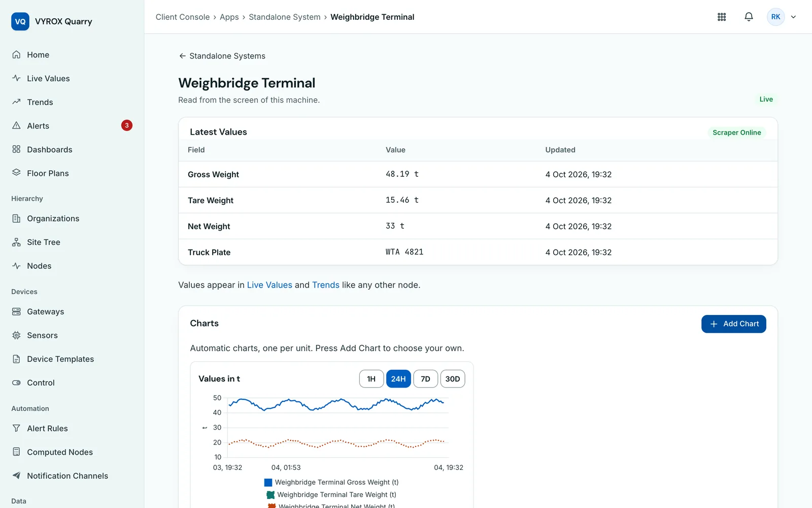The image size is (812, 508).
Task: Select 1H chart range
Action: [x=371, y=379]
